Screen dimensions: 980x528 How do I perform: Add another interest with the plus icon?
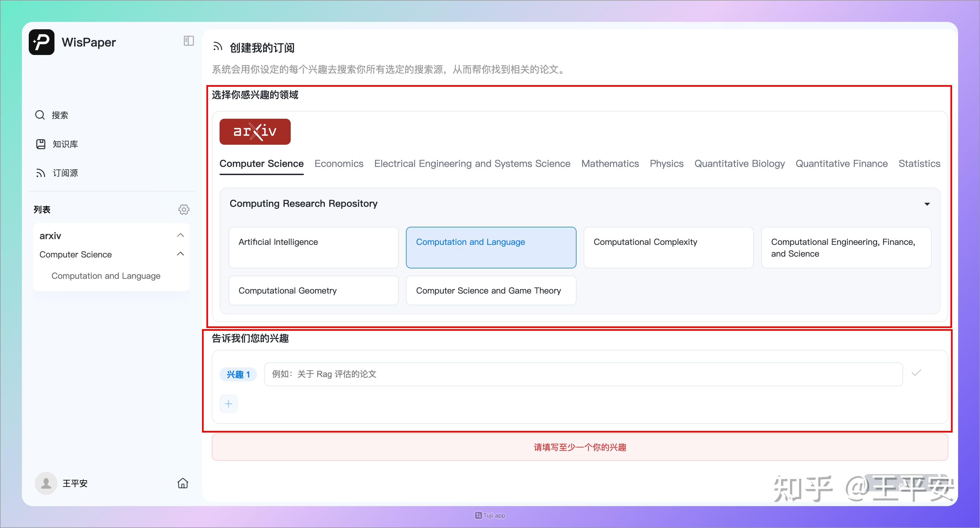[228, 404]
